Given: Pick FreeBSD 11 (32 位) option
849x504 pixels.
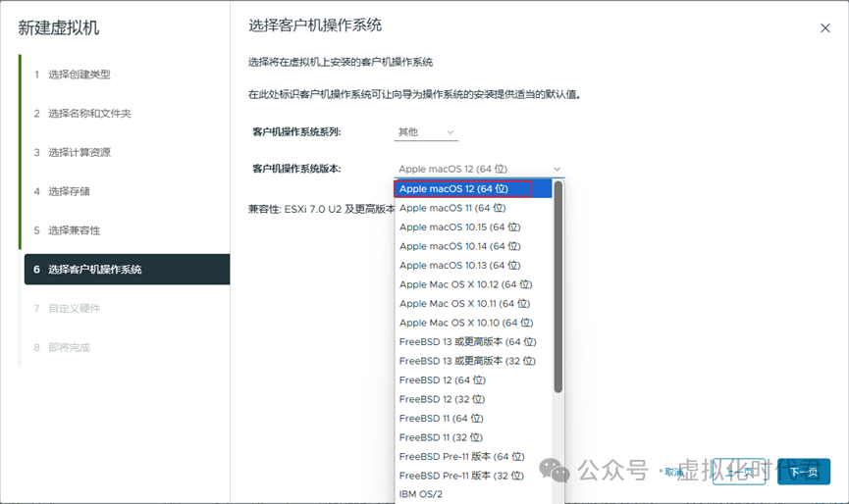Looking at the screenshot, I should [473, 437].
